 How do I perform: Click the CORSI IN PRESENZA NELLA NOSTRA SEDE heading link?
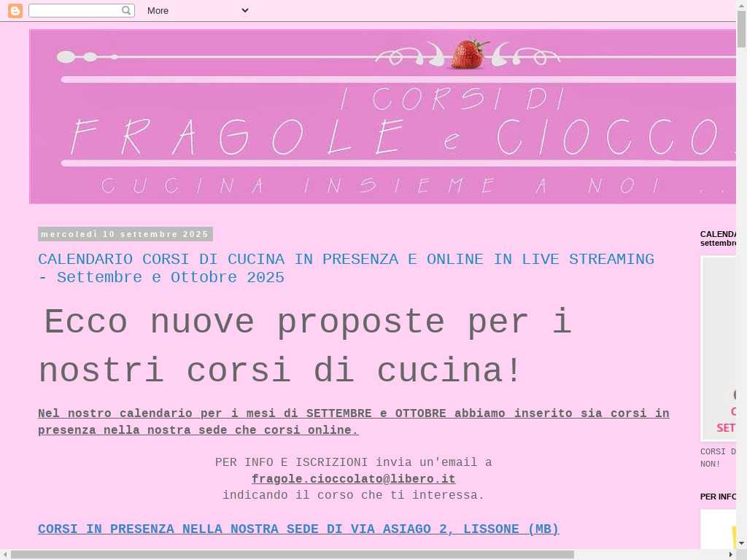[298, 529]
